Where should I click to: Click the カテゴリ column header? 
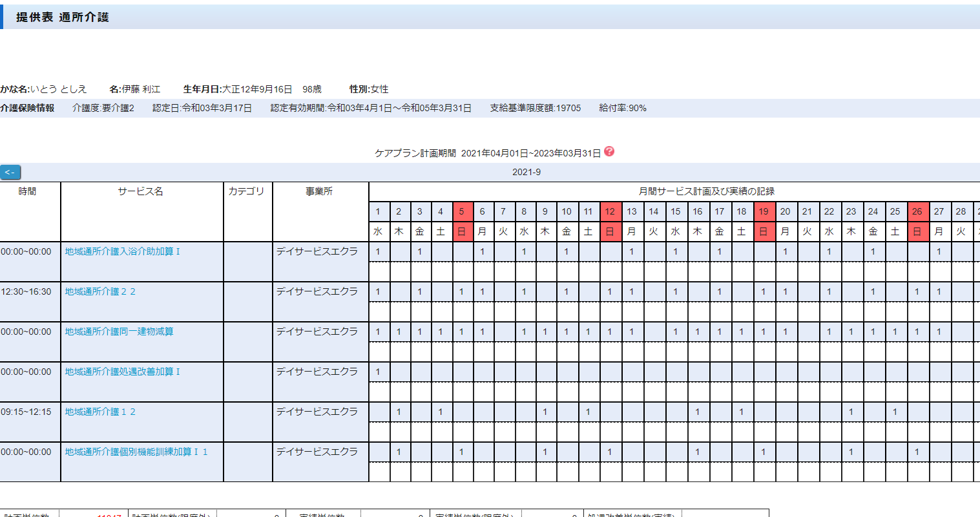click(247, 191)
